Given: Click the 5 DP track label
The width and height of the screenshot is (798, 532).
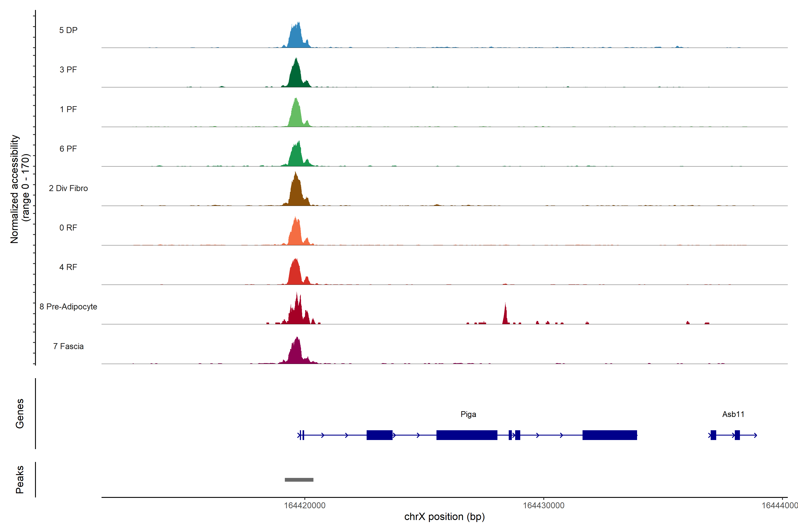Looking at the screenshot, I should point(68,30).
